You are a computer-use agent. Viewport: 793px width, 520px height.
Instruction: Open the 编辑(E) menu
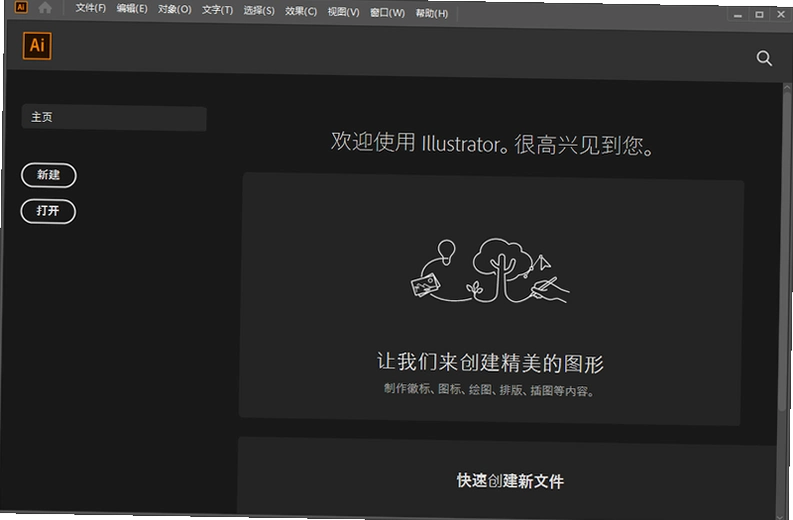click(132, 9)
